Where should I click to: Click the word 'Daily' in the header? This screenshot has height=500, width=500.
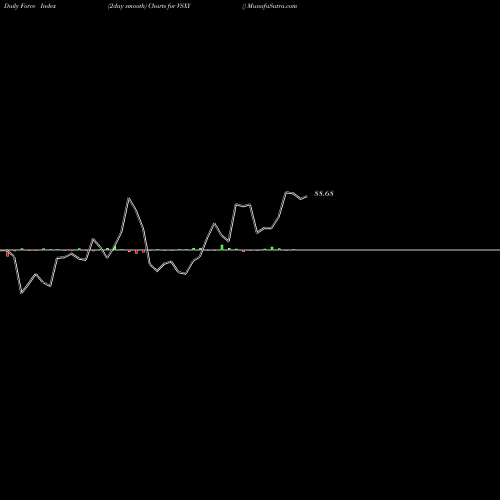click(11, 6)
